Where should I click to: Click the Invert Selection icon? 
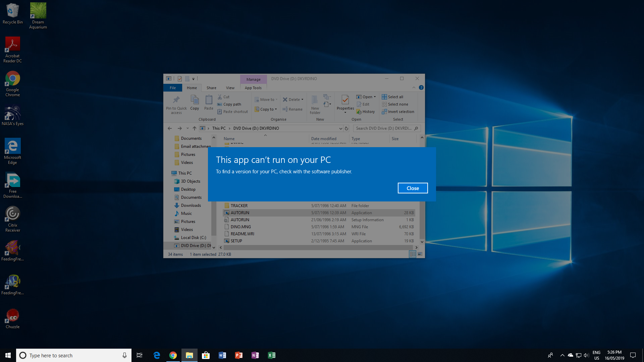click(384, 111)
